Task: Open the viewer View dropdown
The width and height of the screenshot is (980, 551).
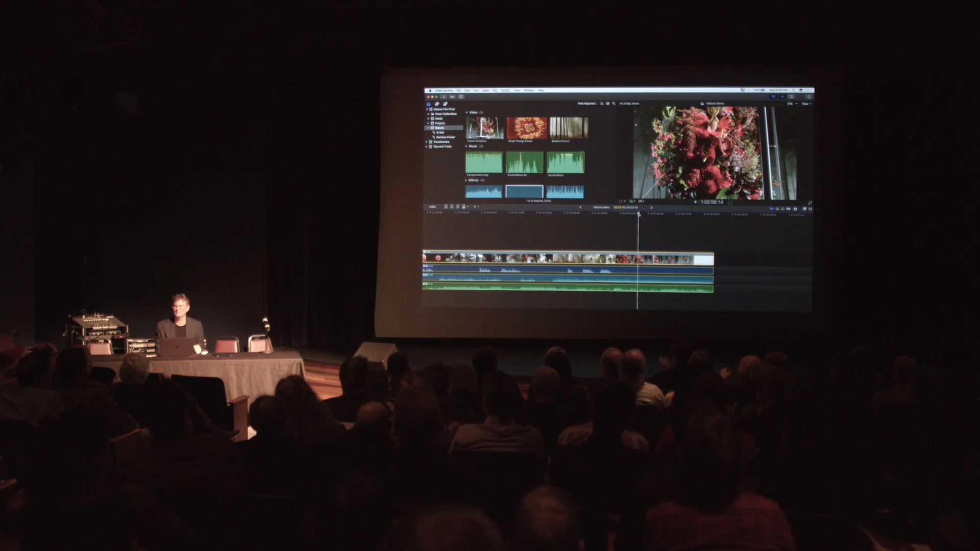Action: pyautogui.click(x=806, y=104)
